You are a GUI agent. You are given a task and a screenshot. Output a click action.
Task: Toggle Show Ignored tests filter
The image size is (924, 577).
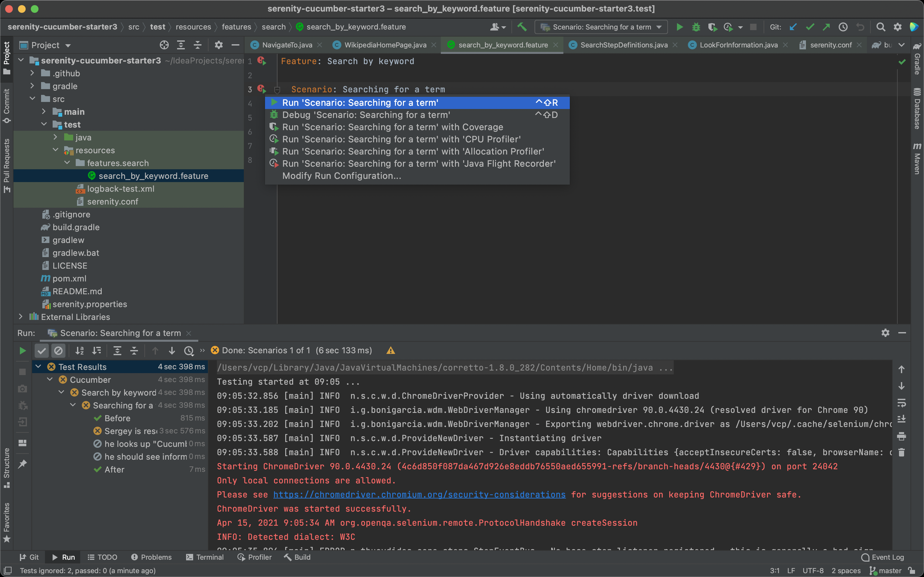click(x=58, y=351)
